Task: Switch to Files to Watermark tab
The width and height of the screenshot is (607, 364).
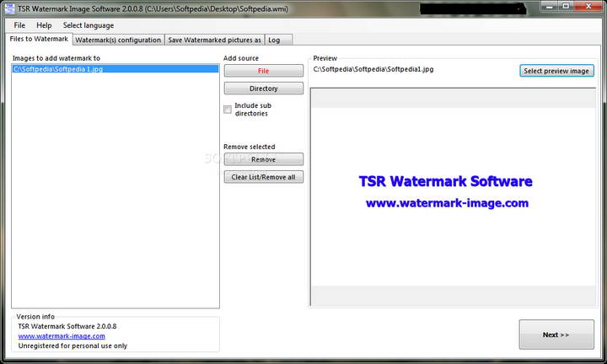Action: [39, 39]
